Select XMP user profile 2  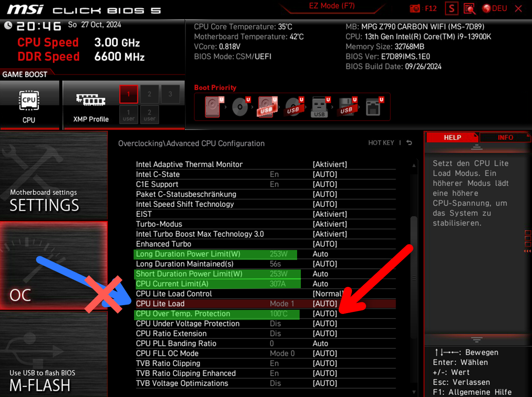(x=149, y=115)
